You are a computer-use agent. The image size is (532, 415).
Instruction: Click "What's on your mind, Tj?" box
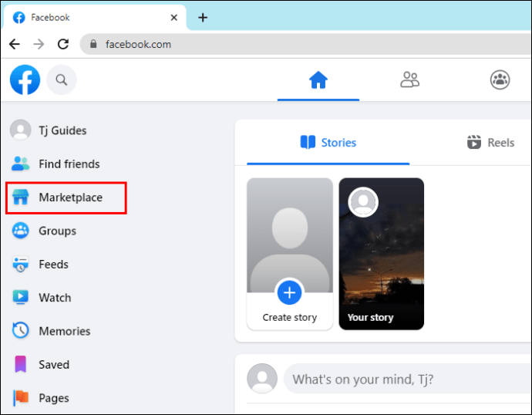[407, 379]
